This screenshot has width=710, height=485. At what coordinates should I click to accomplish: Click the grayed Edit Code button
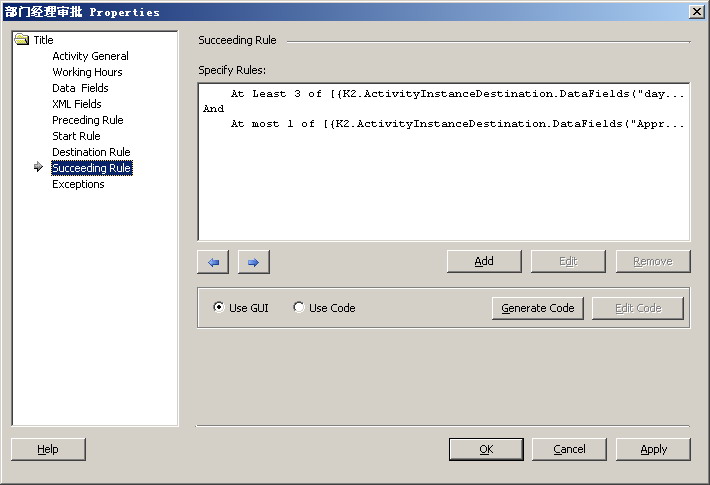[x=638, y=308]
